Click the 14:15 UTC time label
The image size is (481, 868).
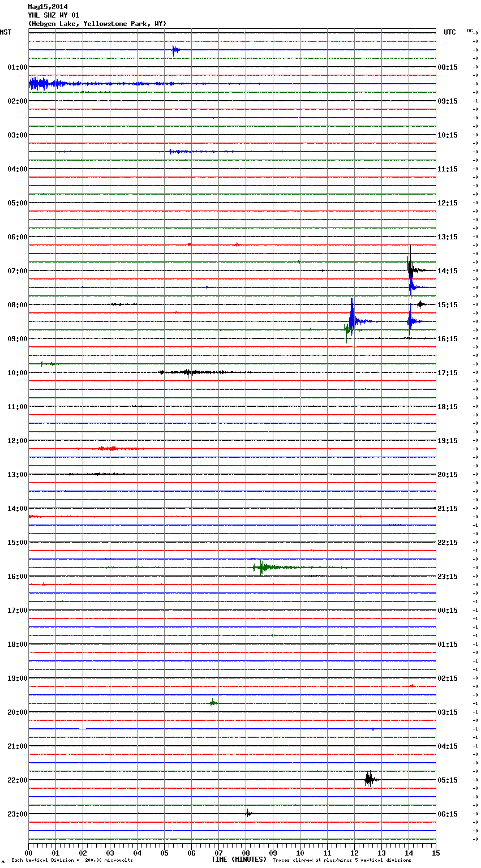[448, 271]
